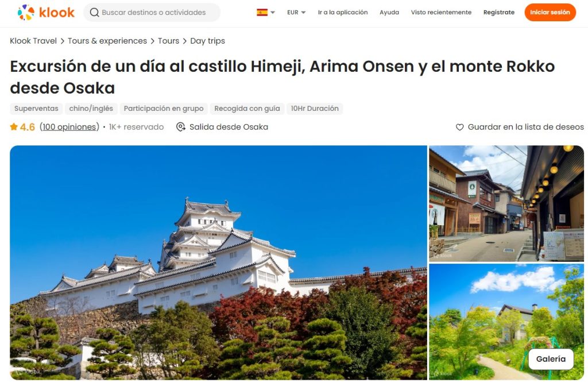
Task: Click the orange rating star icon
Action: click(14, 127)
